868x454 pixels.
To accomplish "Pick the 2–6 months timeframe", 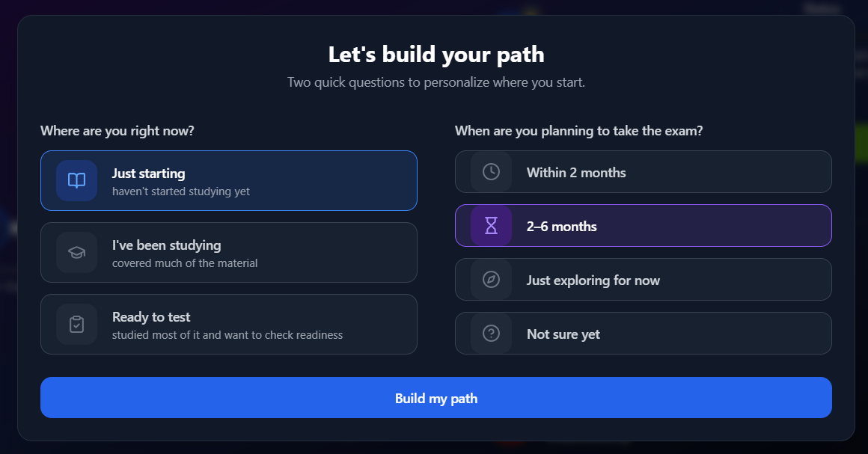I will [644, 225].
